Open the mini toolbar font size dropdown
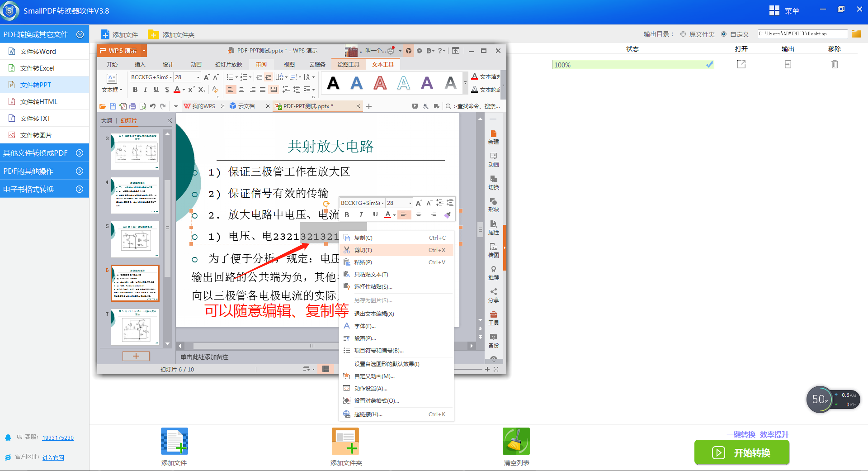Screen dimensions: 868x471 [x=410, y=203]
